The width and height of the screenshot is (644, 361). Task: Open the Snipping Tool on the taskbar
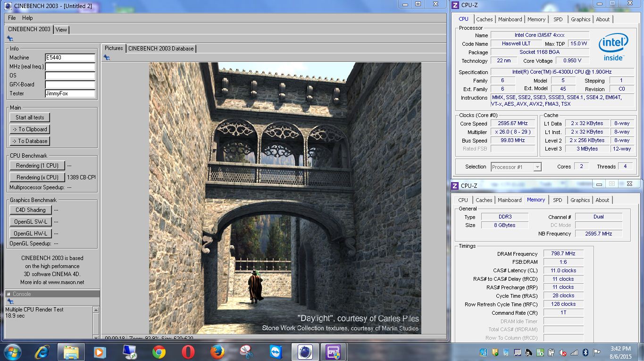246,352
